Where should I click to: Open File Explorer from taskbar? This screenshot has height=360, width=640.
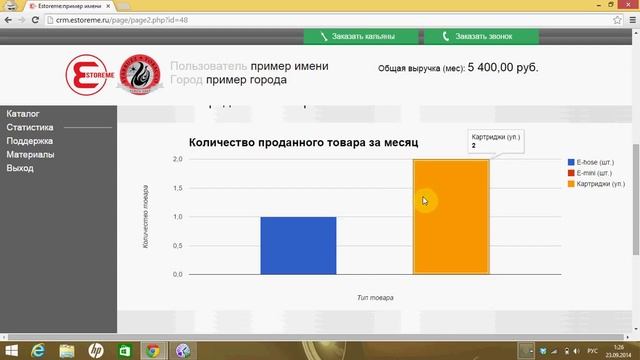tap(67, 351)
